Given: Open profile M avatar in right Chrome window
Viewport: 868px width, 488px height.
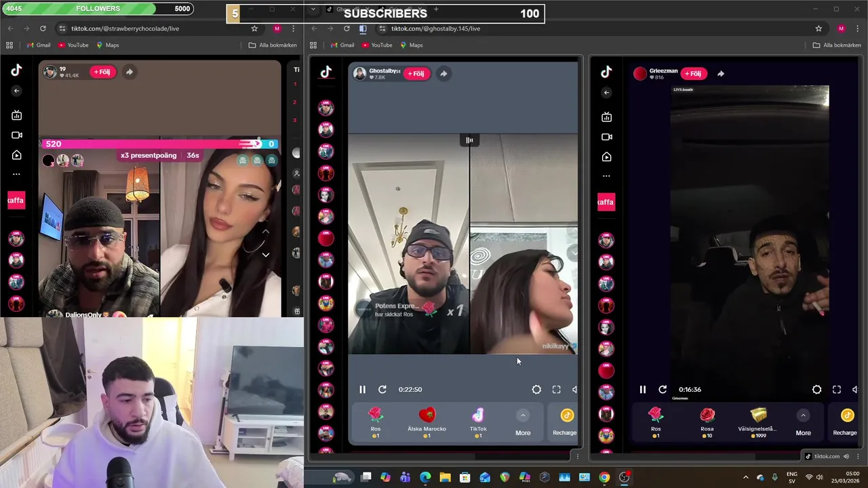Looking at the screenshot, I should coord(841,28).
